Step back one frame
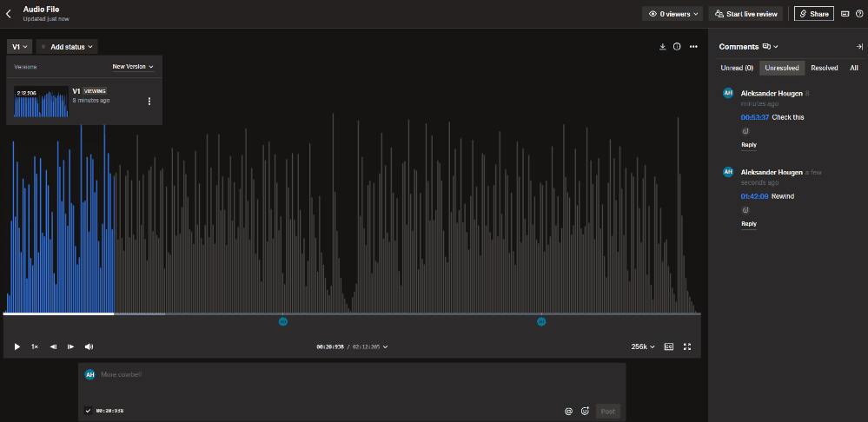 tap(53, 346)
